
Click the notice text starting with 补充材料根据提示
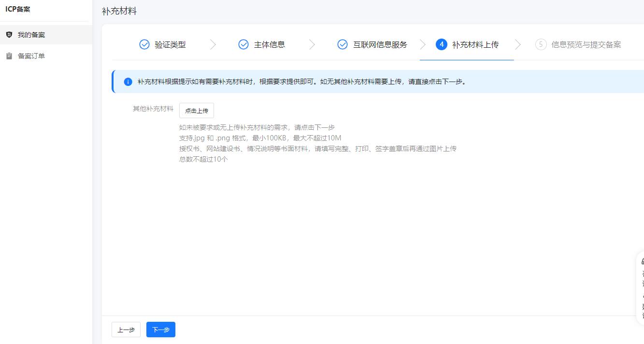303,82
